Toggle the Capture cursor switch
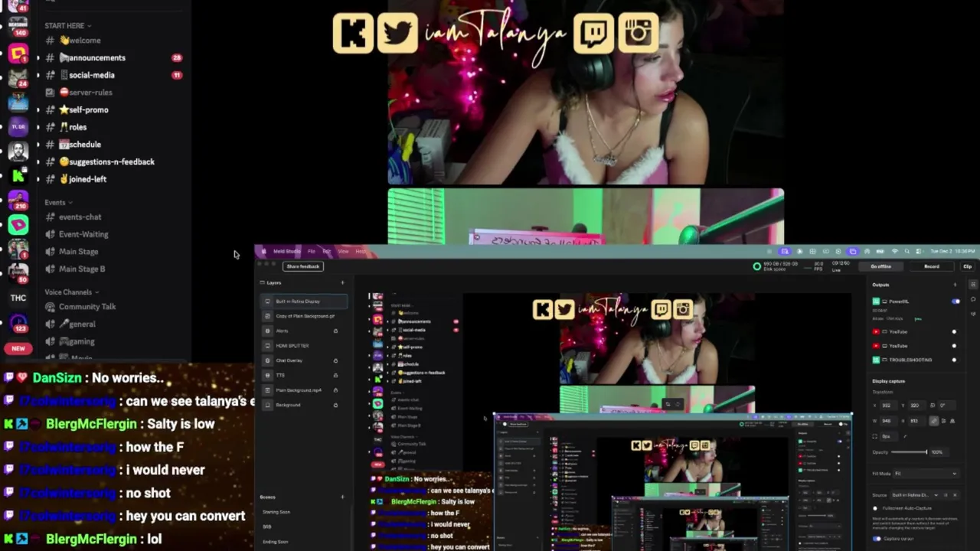980x551 pixels. tap(877, 539)
